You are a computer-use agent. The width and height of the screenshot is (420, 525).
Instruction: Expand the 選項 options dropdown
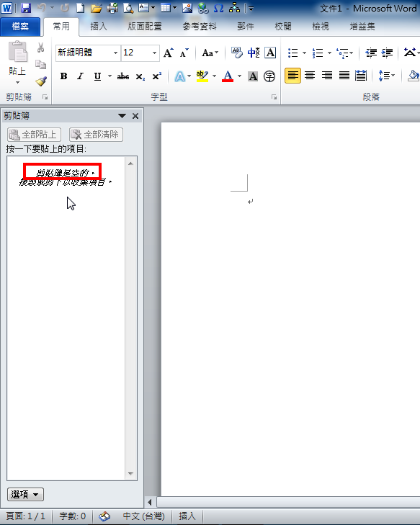pyautogui.click(x=25, y=494)
